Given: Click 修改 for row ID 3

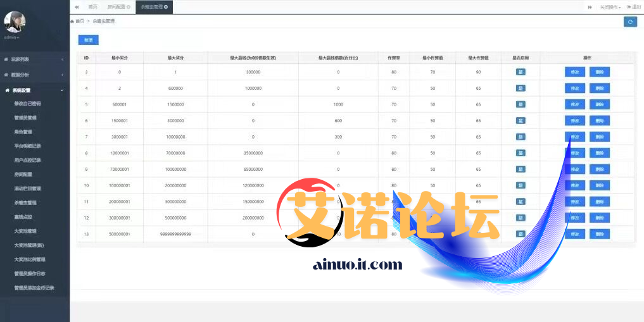Looking at the screenshot, I should tap(575, 72).
